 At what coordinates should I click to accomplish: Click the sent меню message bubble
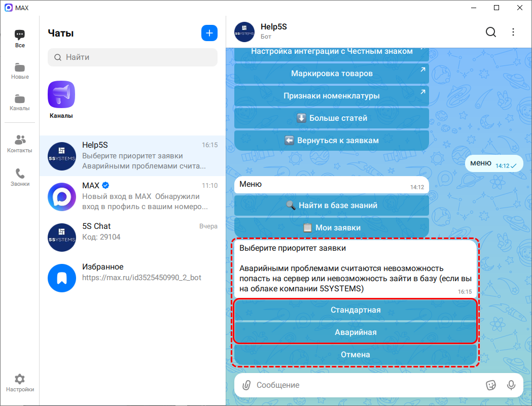pyautogui.click(x=494, y=163)
